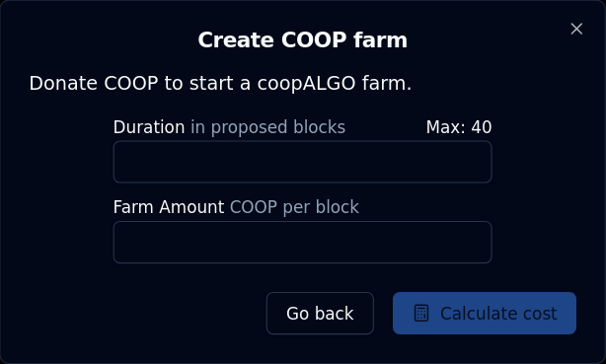
Task: Close the Create COOP farm dialog
Action: 576,29
